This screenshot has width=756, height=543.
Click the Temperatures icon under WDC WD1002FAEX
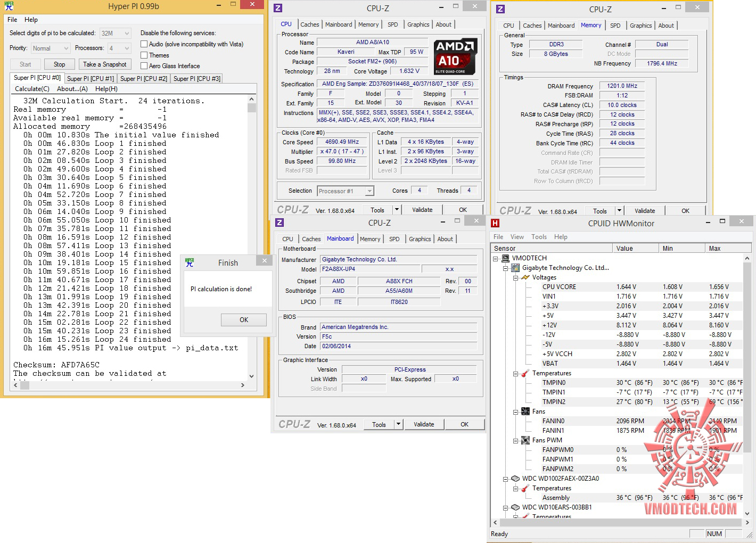pyautogui.click(x=525, y=488)
